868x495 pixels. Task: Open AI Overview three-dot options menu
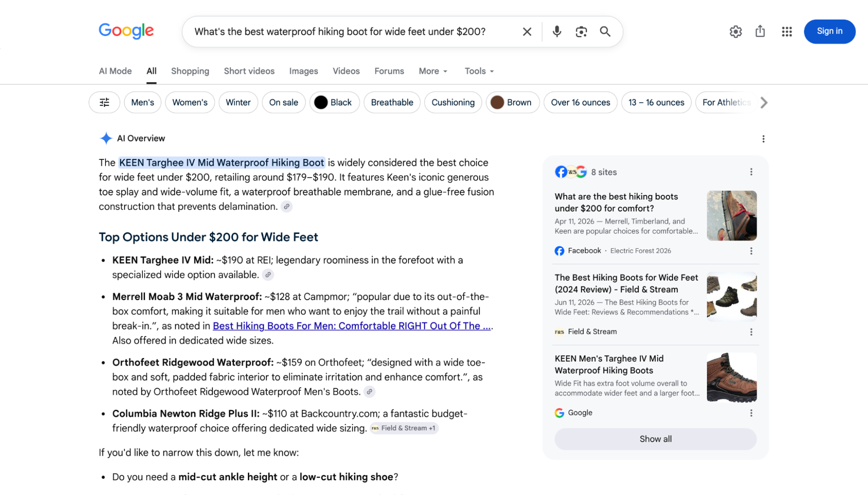763,139
